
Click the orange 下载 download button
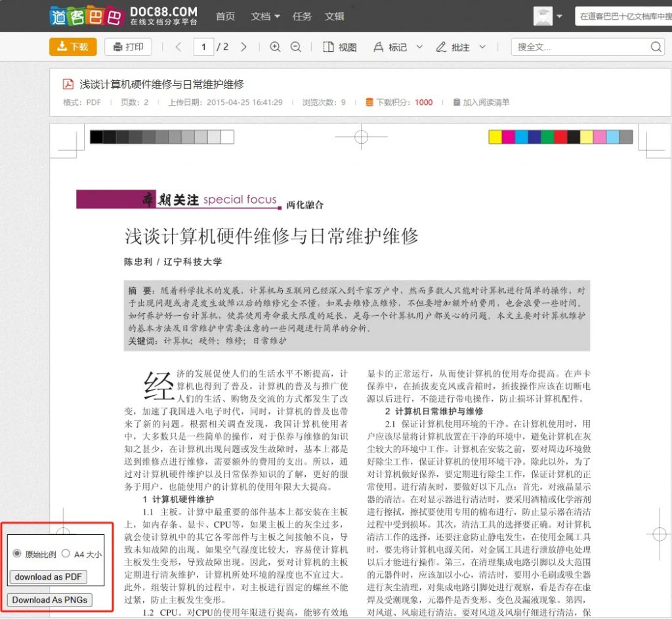(x=73, y=47)
